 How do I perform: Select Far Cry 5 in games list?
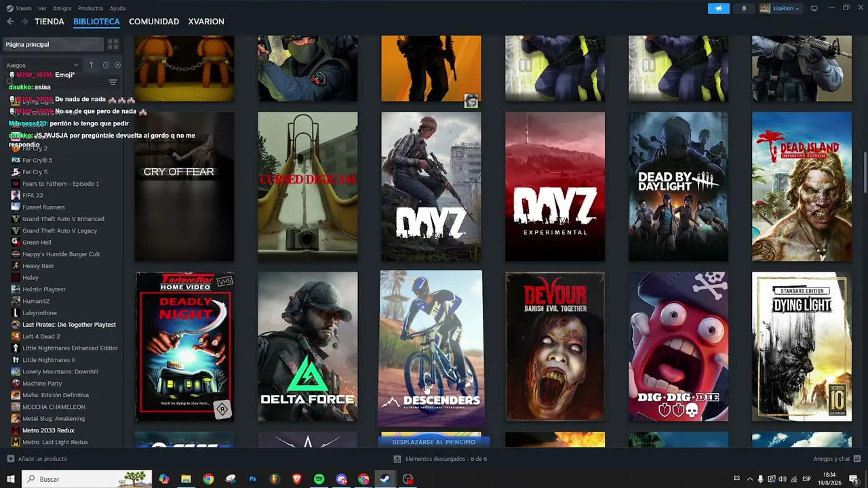pos(35,171)
